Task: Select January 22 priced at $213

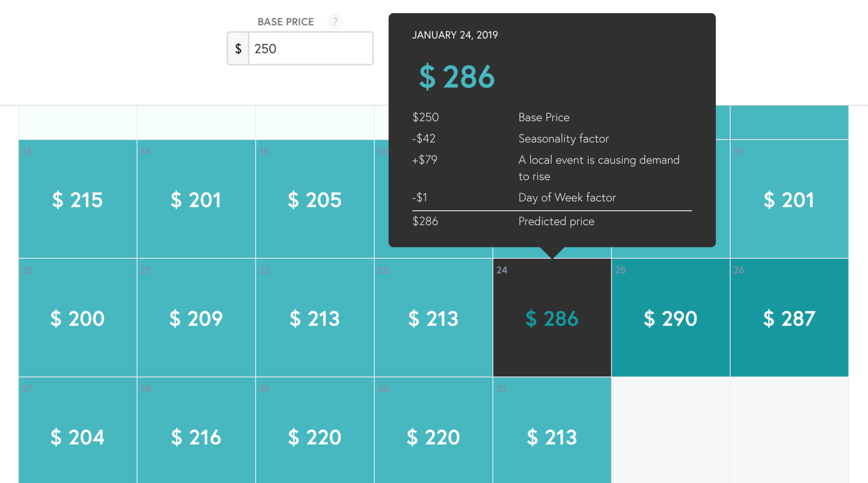Action: tap(314, 318)
